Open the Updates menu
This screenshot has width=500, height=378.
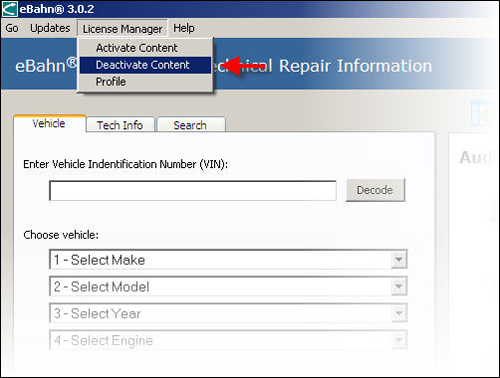click(50, 28)
